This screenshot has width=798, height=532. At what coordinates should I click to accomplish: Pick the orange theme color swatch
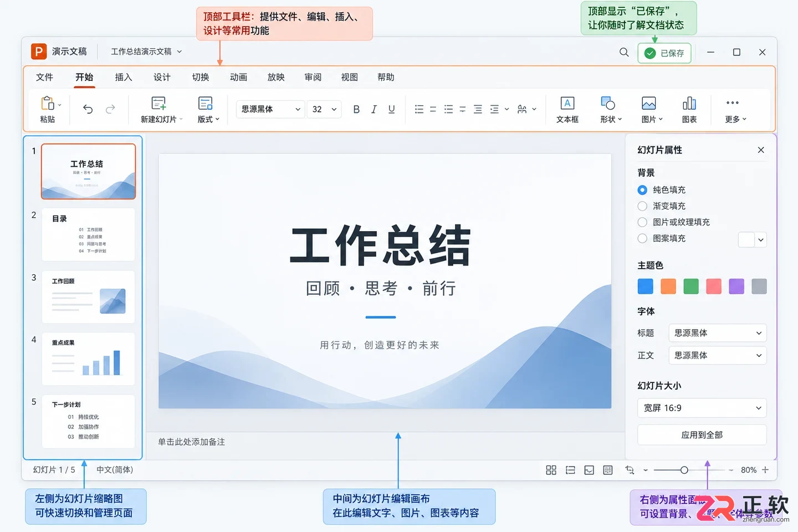pos(668,287)
